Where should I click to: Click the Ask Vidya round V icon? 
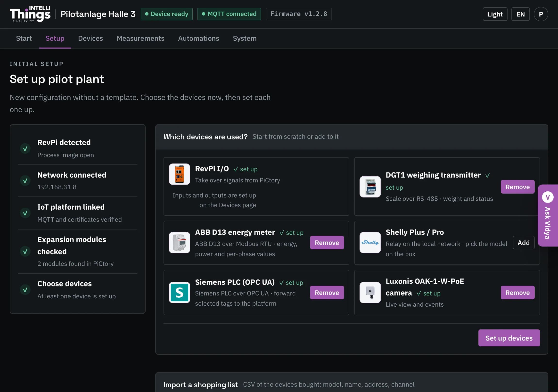click(548, 197)
